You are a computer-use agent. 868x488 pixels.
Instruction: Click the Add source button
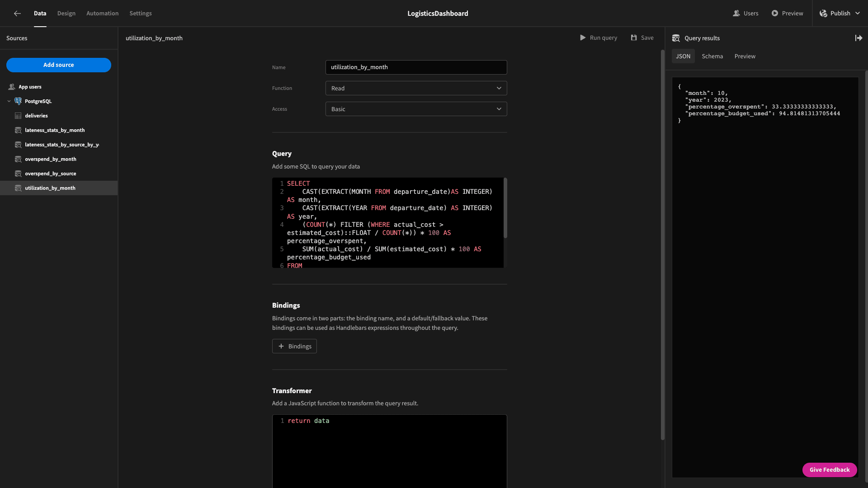tap(59, 65)
